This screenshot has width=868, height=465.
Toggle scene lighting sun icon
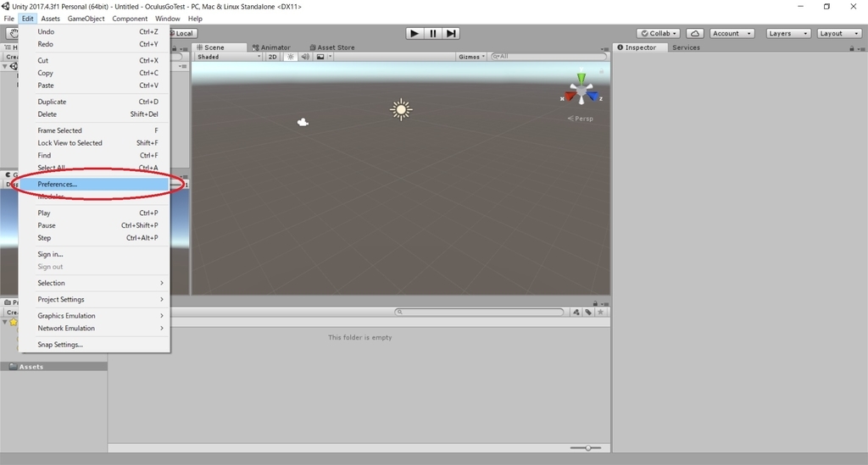click(x=291, y=57)
